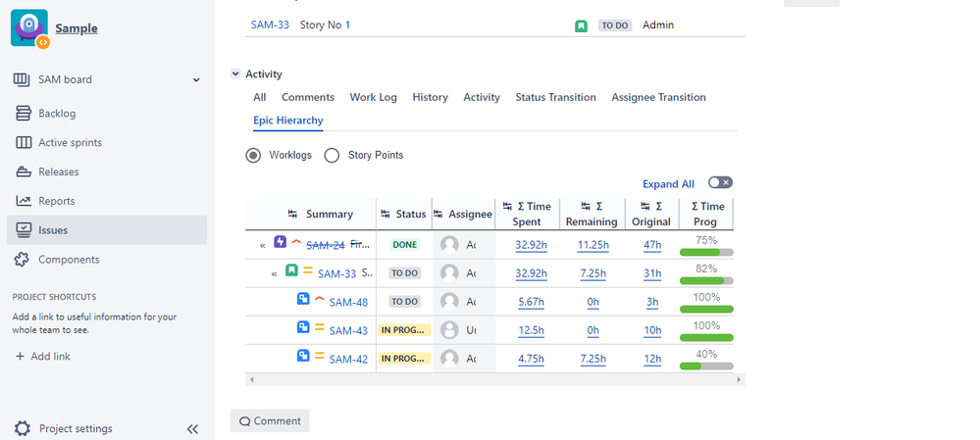Click the Expand All link
The width and height of the screenshot is (980, 440).
click(668, 184)
